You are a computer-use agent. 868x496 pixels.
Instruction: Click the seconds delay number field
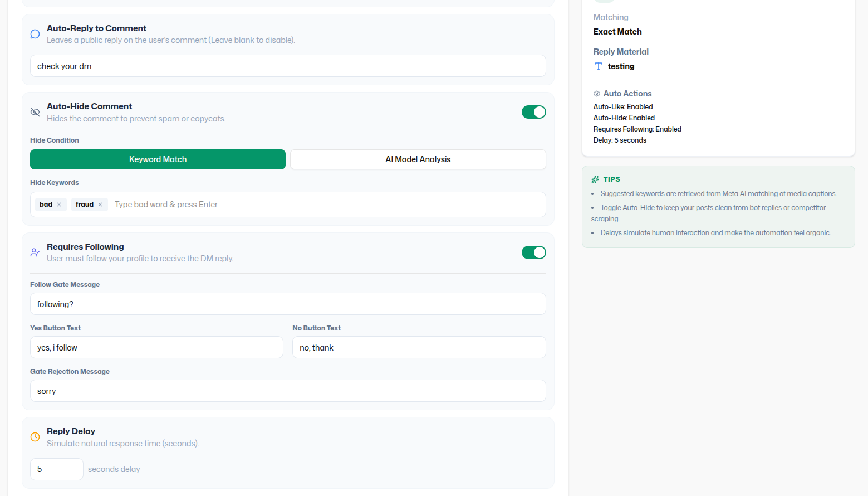[57, 469]
